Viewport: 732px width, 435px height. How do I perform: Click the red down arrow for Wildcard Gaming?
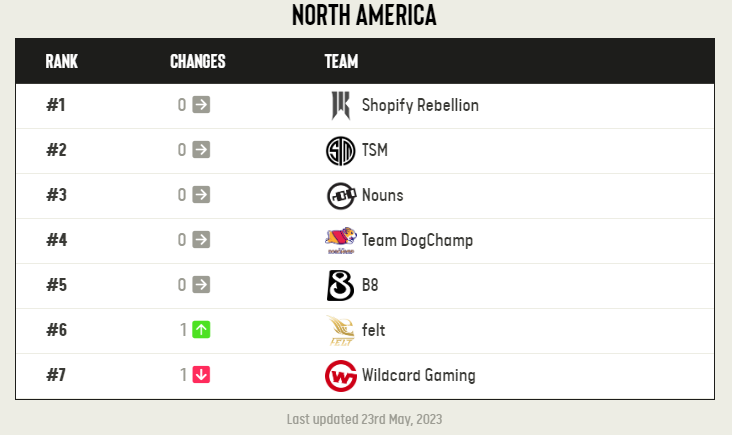(201, 374)
